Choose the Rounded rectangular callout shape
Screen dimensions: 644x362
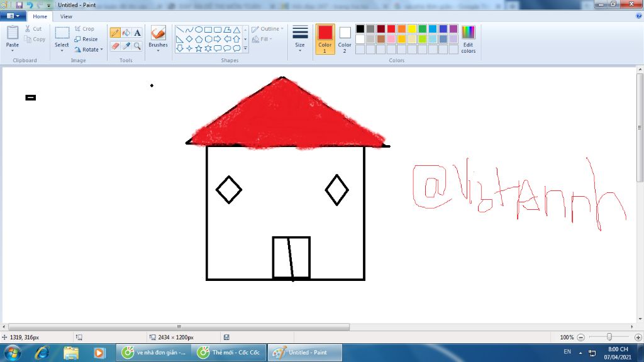pos(218,48)
